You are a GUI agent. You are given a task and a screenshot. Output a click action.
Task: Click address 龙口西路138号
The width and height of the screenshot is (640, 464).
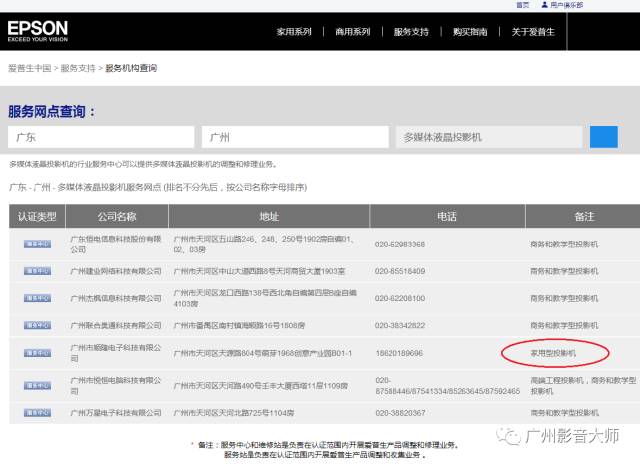(x=265, y=298)
